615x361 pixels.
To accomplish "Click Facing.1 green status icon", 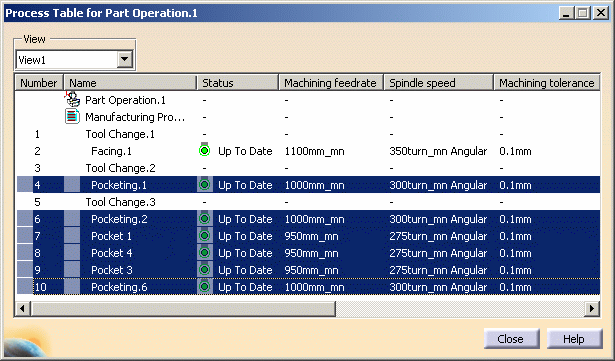I will [x=204, y=150].
